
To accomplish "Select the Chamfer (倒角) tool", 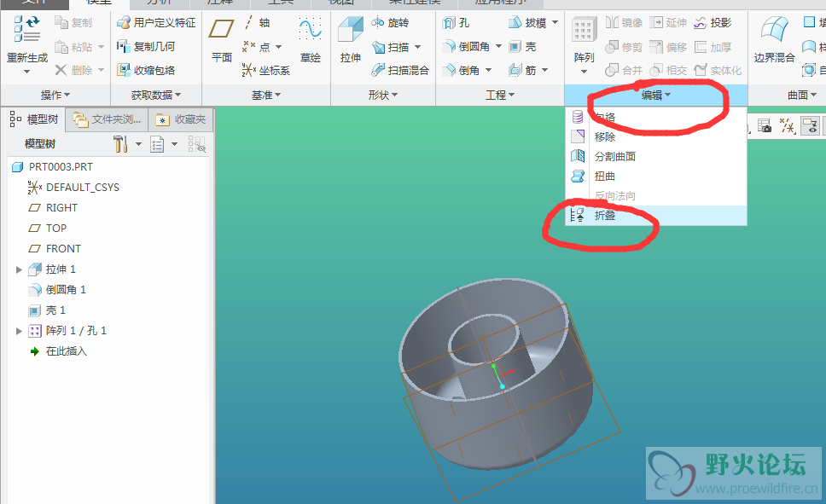I will (x=461, y=70).
